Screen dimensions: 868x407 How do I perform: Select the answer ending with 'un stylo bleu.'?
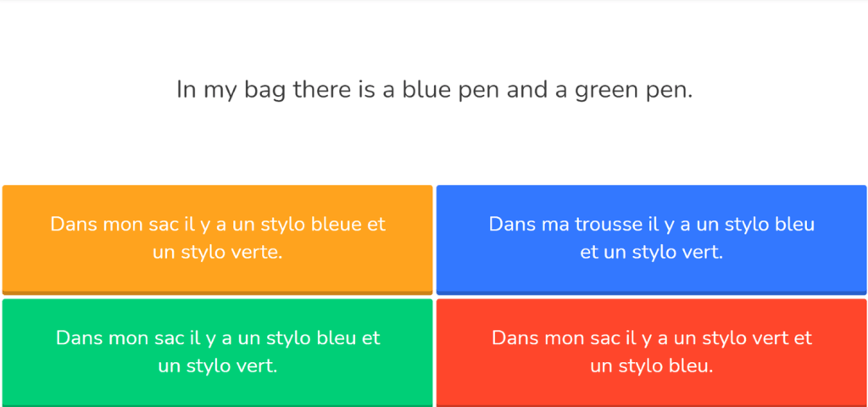(x=651, y=352)
